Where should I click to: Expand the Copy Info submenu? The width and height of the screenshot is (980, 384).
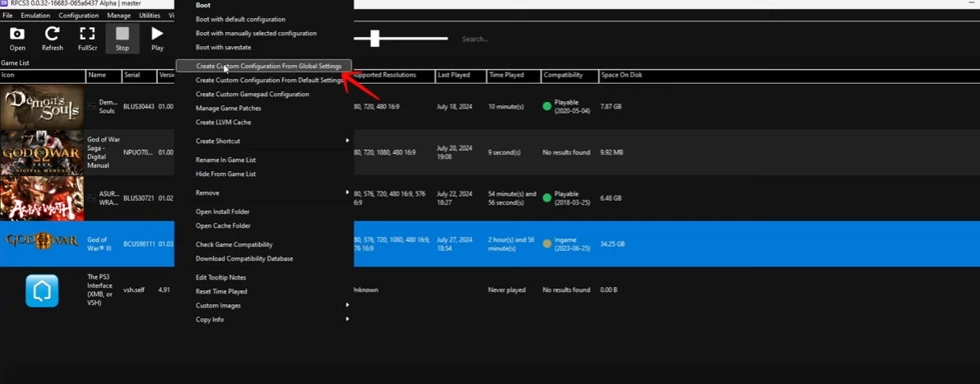pos(272,320)
